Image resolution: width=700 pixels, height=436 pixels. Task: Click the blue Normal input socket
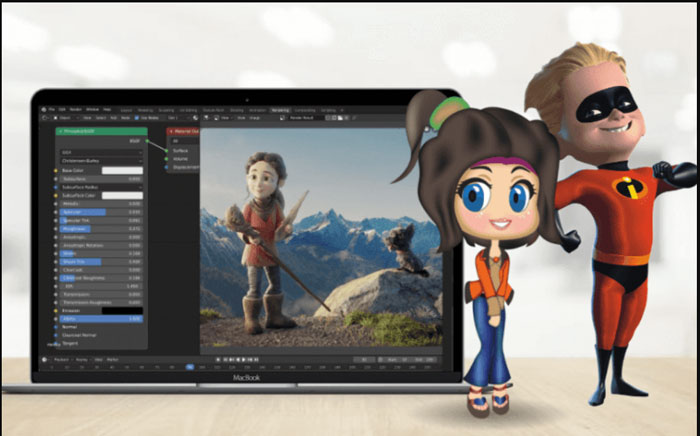[56, 327]
